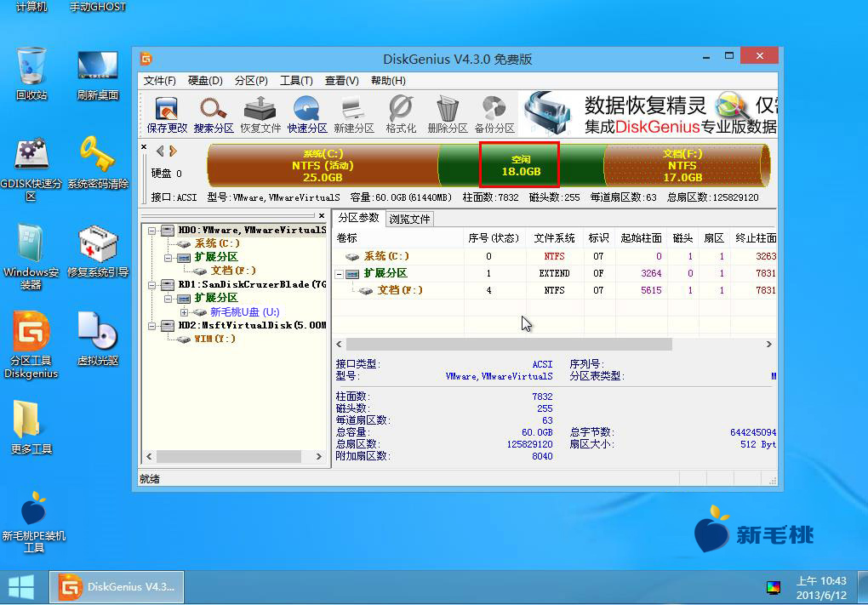This screenshot has height=605, width=868.
Task: Close the left disk tree panel
Action: pyautogui.click(x=322, y=215)
